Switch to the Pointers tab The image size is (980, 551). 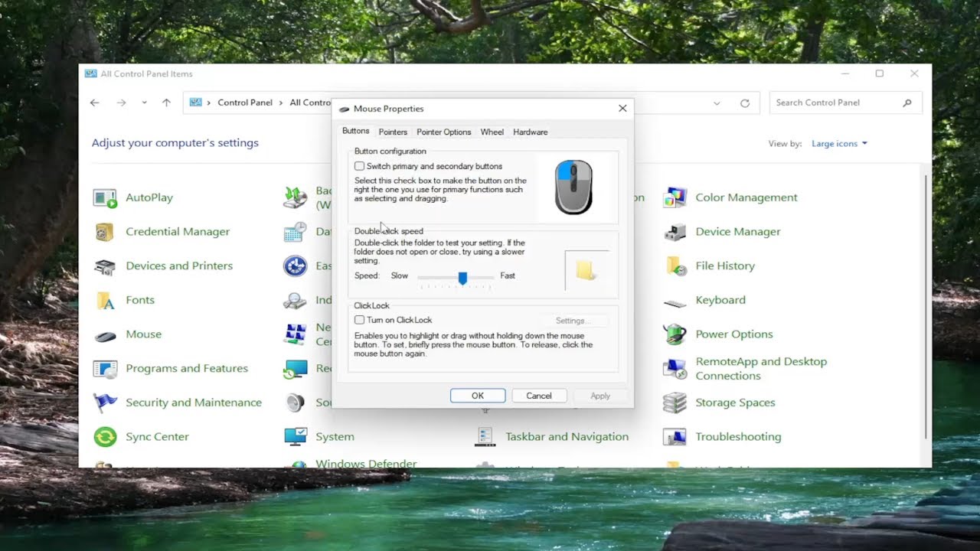393,132
